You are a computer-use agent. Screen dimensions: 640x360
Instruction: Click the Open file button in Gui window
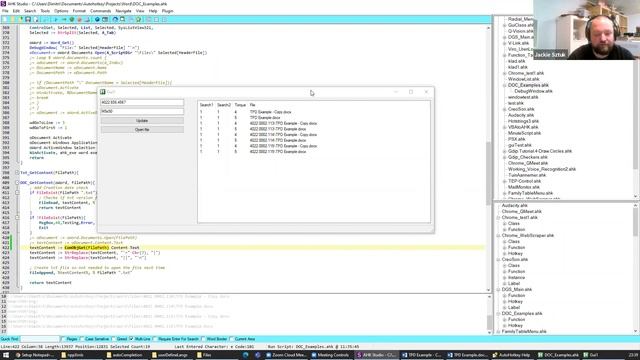[x=142, y=130]
